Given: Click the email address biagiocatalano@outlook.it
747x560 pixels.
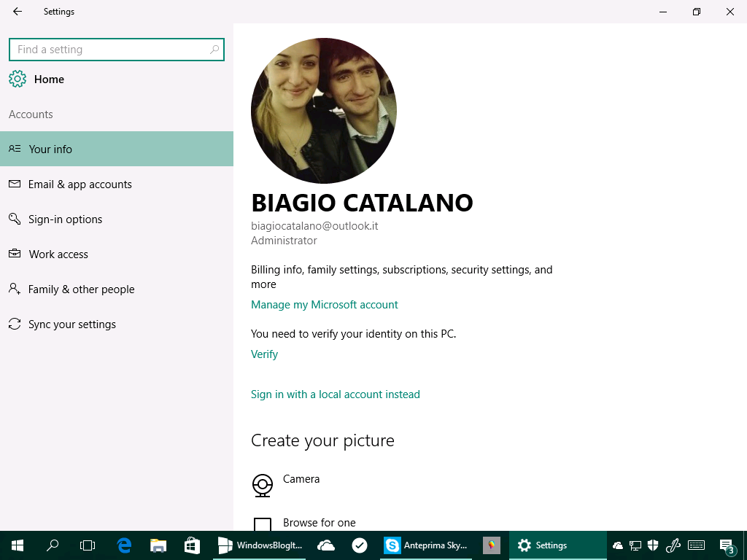Looking at the screenshot, I should 314,226.
